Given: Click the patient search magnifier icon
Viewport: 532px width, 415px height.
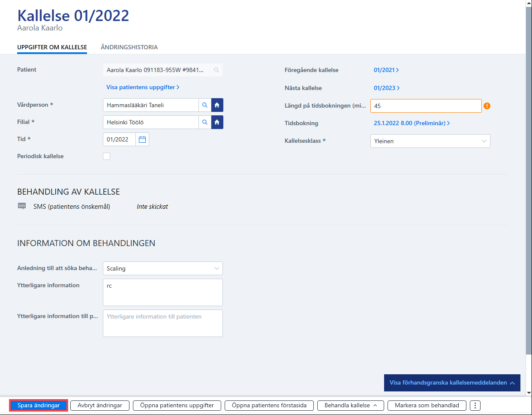Looking at the screenshot, I should (x=216, y=70).
